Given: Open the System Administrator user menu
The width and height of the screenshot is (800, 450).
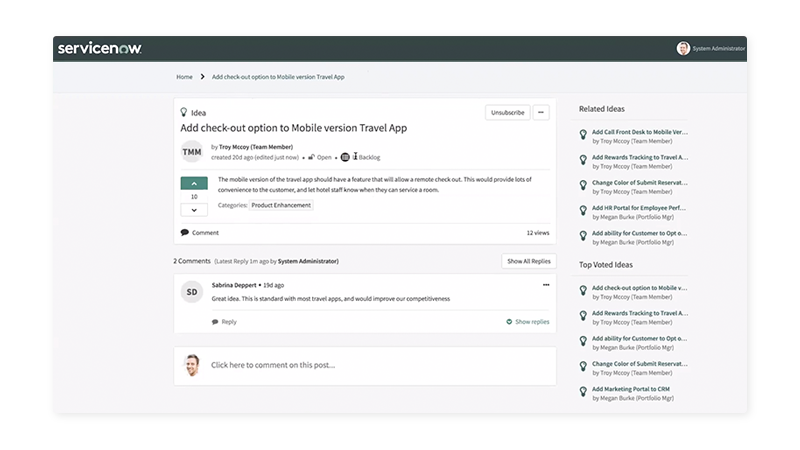Looking at the screenshot, I should click(x=718, y=48).
